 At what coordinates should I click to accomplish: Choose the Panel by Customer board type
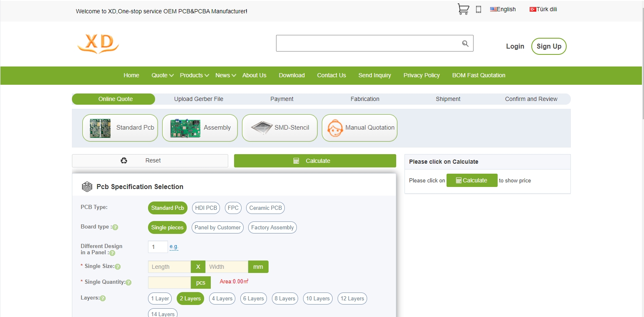217,228
